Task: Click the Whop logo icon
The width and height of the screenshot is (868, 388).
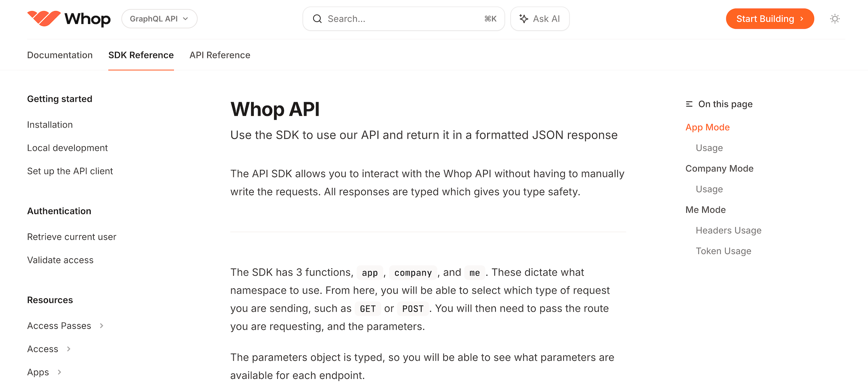Action: [x=44, y=18]
